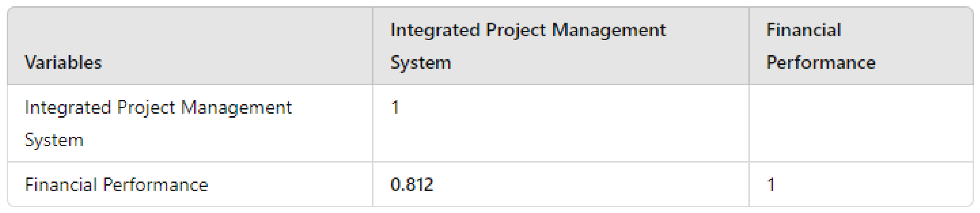This screenshot has height=213, width=980.
Task: Click the word System in the row label
Action: coord(54,140)
